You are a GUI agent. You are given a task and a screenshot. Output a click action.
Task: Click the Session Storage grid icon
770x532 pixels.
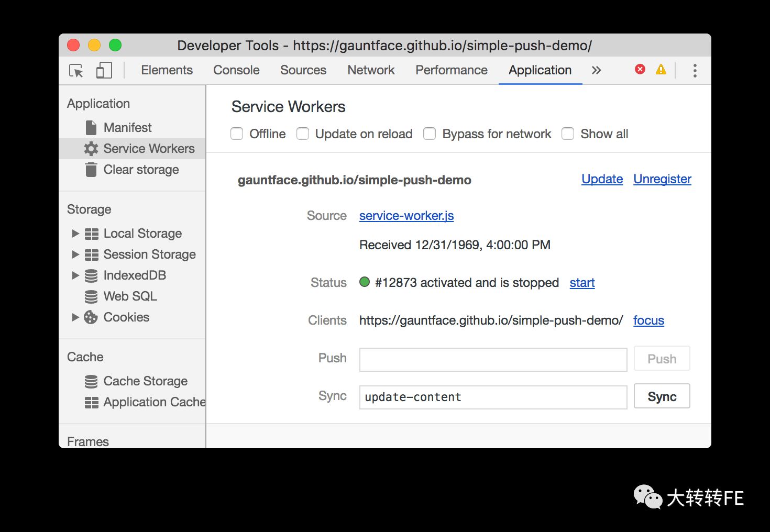[x=92, y=254]
